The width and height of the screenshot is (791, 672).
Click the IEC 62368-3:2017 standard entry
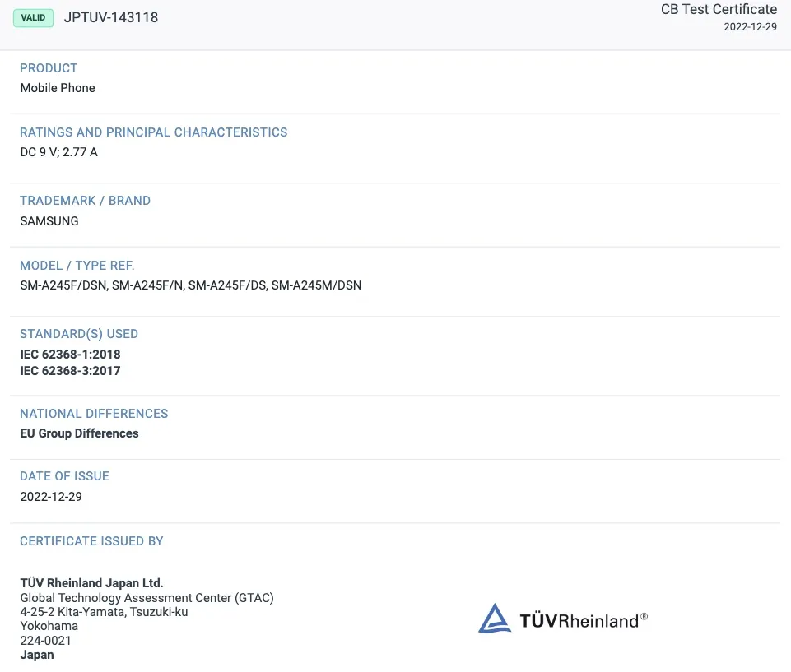tap(70, 370)
